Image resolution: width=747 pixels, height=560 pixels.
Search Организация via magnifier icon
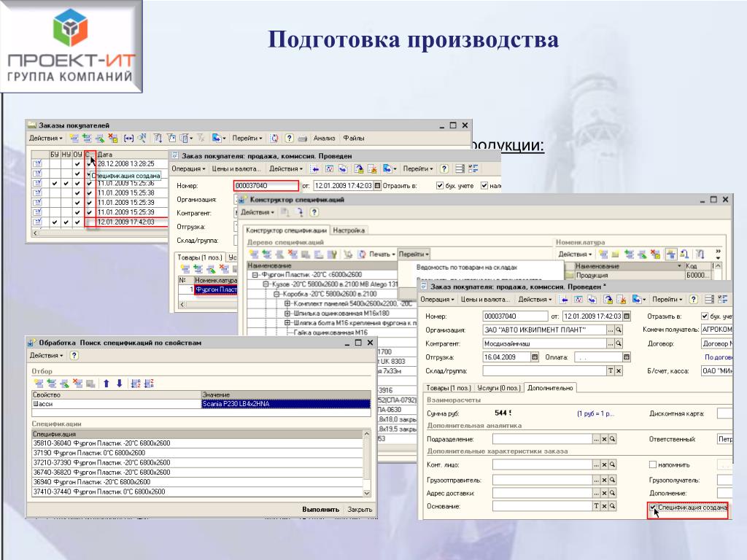pyautogui.click(x=619, y=330)
